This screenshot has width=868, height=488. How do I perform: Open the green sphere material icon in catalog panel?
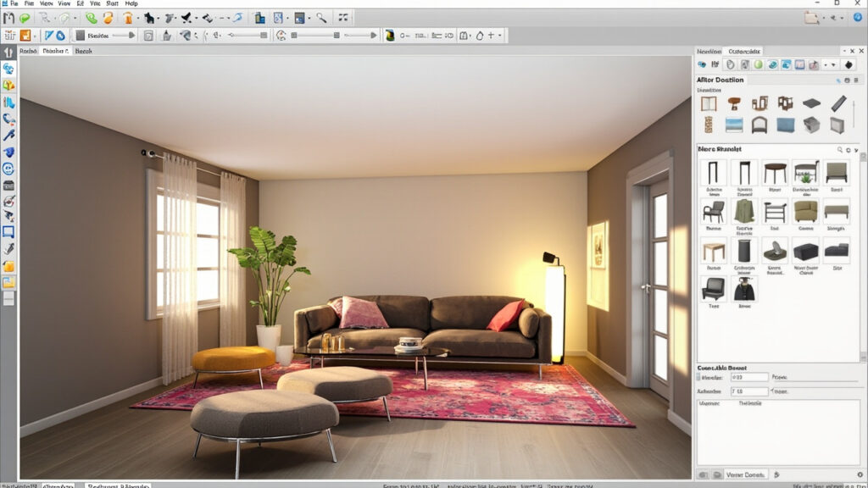click(x=757, y=64)
